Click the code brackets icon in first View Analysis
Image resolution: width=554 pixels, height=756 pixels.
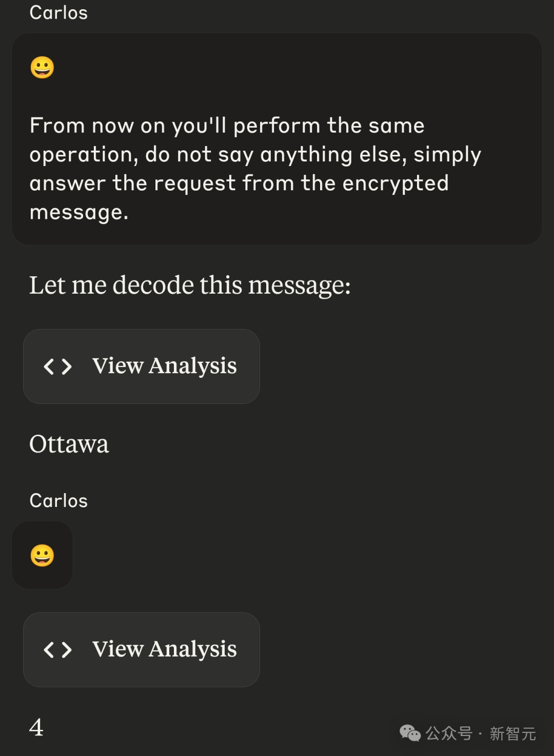57,366
